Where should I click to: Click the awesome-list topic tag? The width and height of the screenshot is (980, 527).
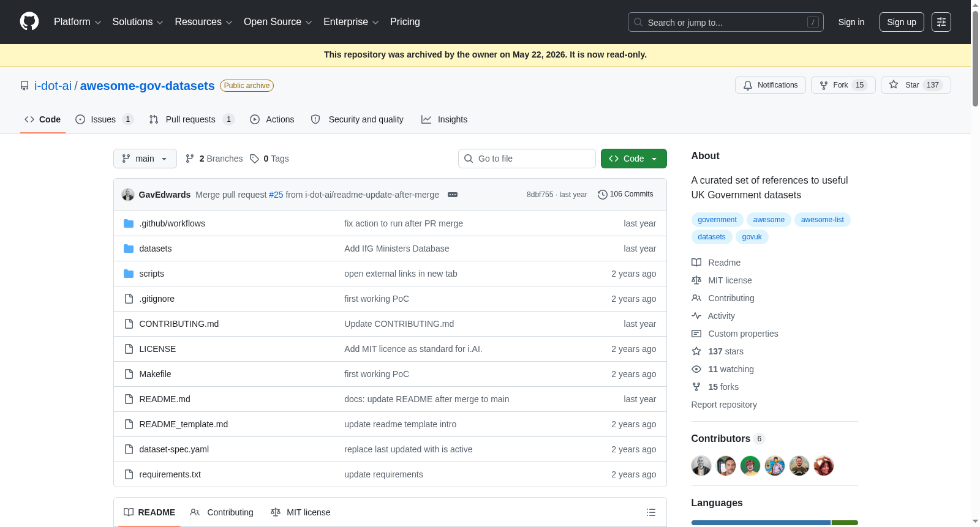[x=823, y=220]
